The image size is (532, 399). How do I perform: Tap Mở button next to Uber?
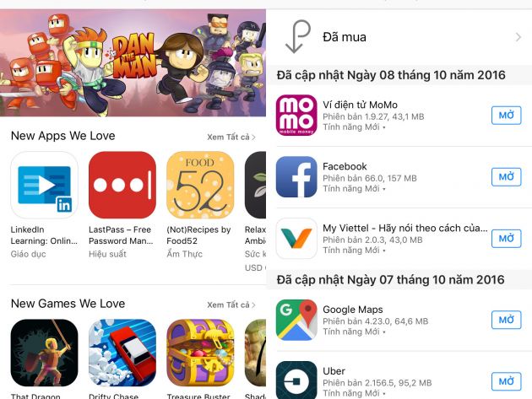point(506,382)
